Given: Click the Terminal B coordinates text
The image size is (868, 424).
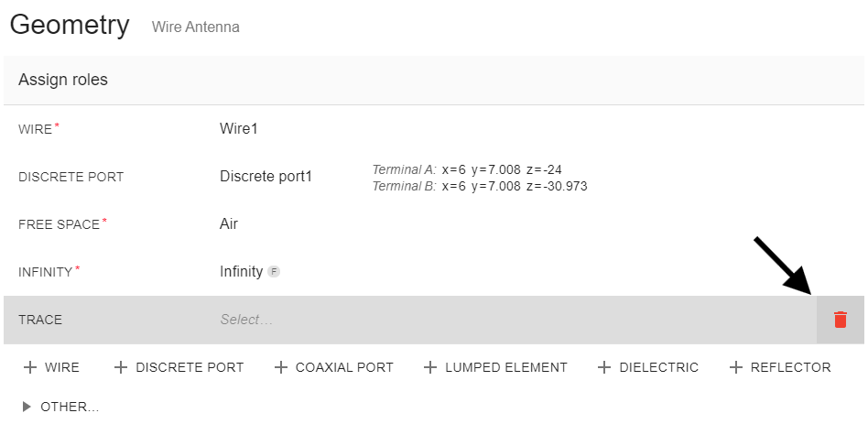Looking at the screenshot, I should [x=479, y=186].
